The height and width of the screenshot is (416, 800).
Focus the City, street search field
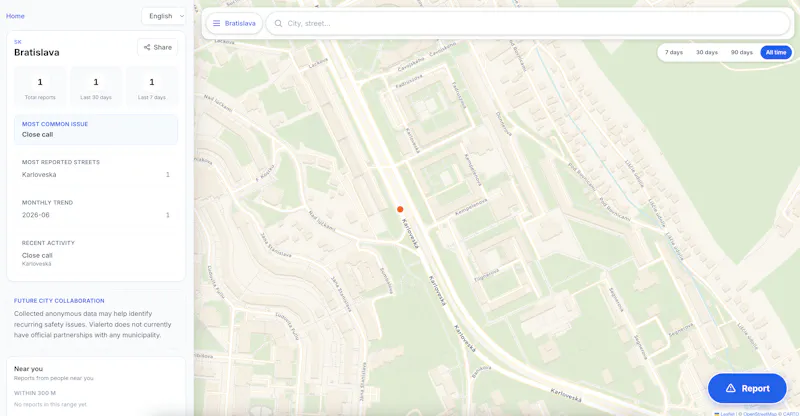tap(528, 23)
